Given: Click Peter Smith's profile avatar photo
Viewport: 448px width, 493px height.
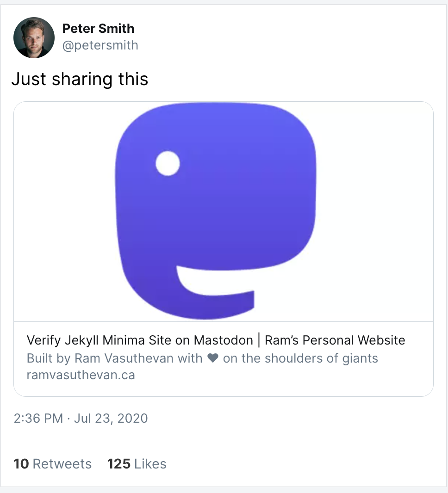Looking at the screenshot, I should (34, 37).
